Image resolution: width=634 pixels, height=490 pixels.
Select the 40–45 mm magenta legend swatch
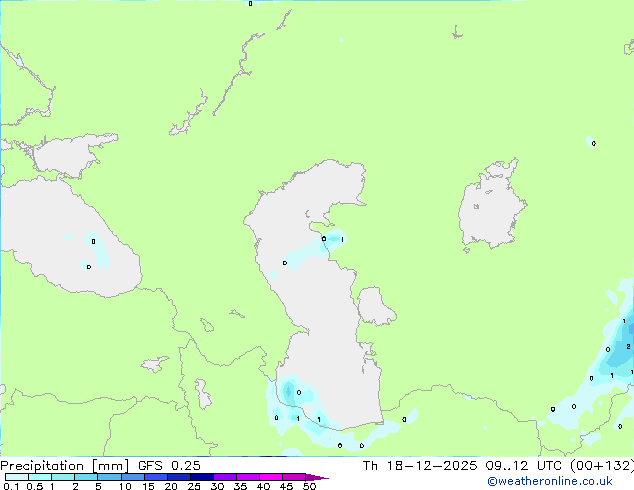point(271,477)
